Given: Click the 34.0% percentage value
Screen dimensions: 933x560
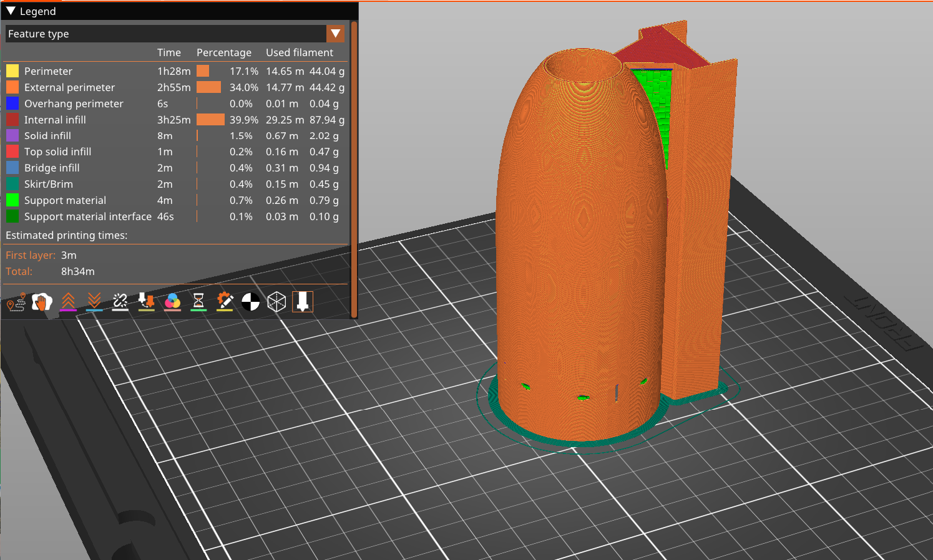Looking at the screenshot, I should pos(244,87).
